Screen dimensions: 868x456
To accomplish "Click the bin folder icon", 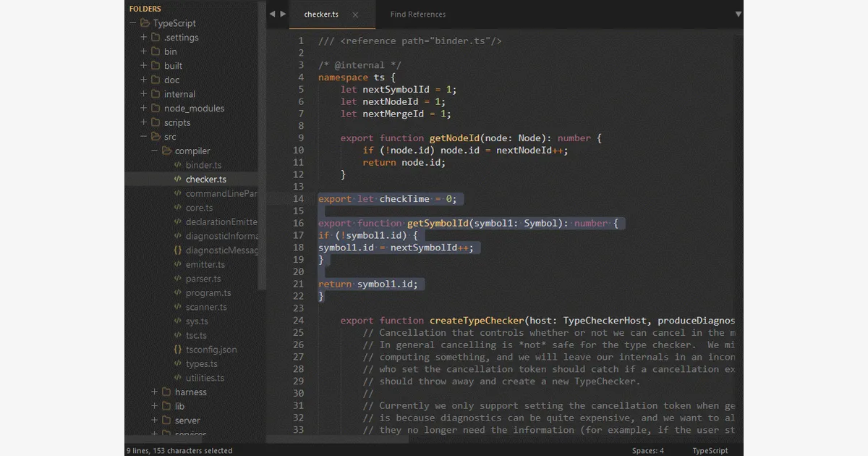I will tap(156, 51).
